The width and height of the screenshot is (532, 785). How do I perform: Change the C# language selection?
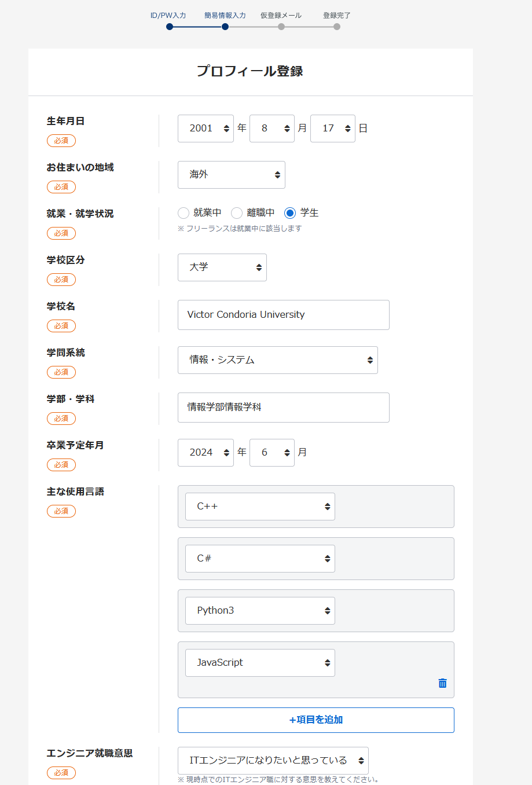coord(260,559)
